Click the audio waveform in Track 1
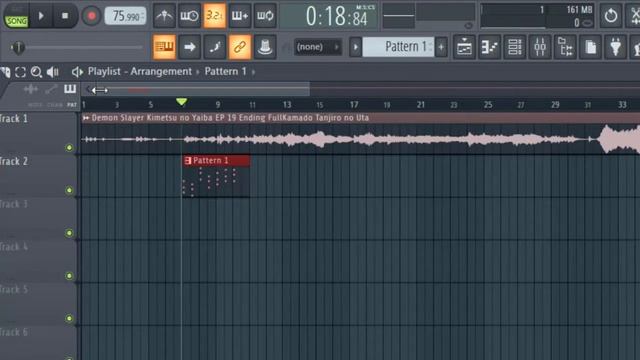 pos(360,139)
